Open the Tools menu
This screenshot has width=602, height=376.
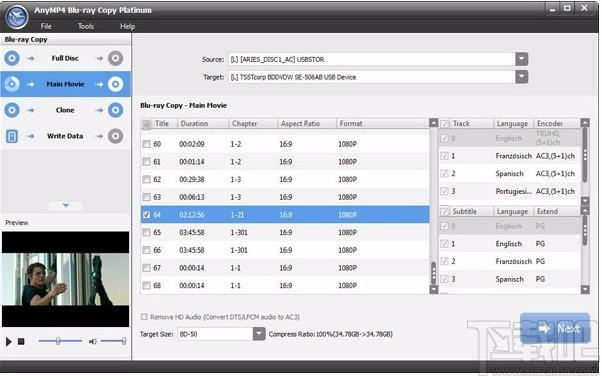point(86,26)
